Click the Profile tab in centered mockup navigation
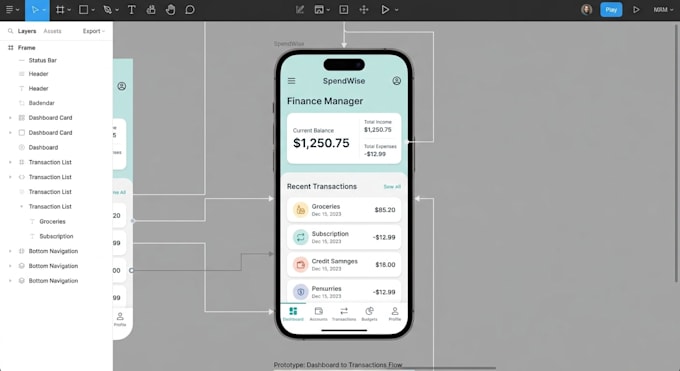The image size is (680, 371). (x=395, y=314)
